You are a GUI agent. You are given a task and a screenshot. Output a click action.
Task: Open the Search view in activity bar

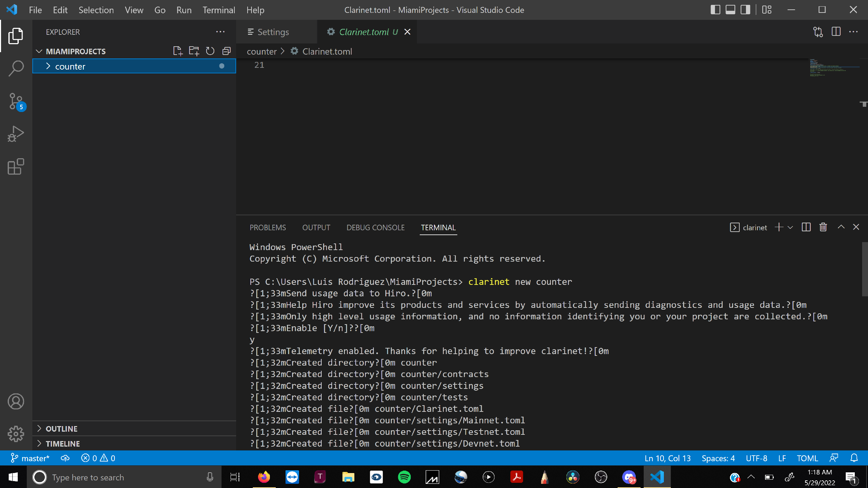[x=16, y=68]
